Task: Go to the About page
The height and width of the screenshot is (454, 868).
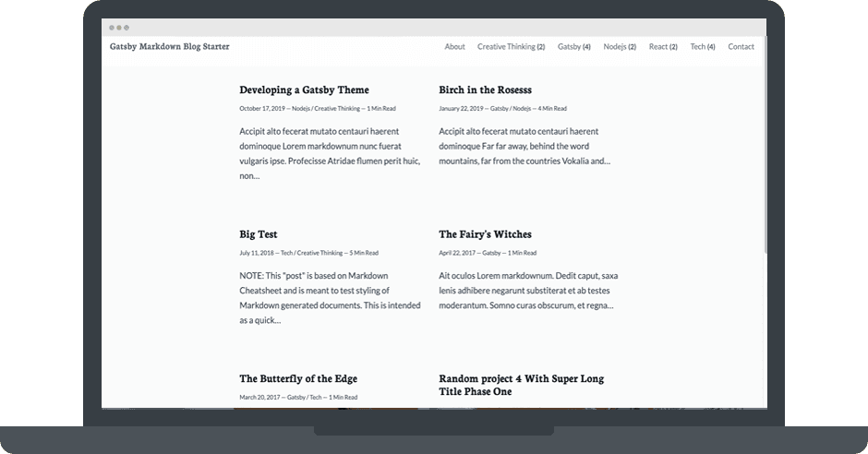Action: tap(454, 46)
